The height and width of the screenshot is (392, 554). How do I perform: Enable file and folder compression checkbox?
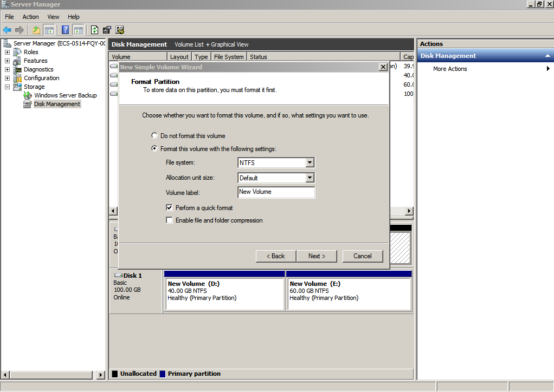tap(169, 220)
